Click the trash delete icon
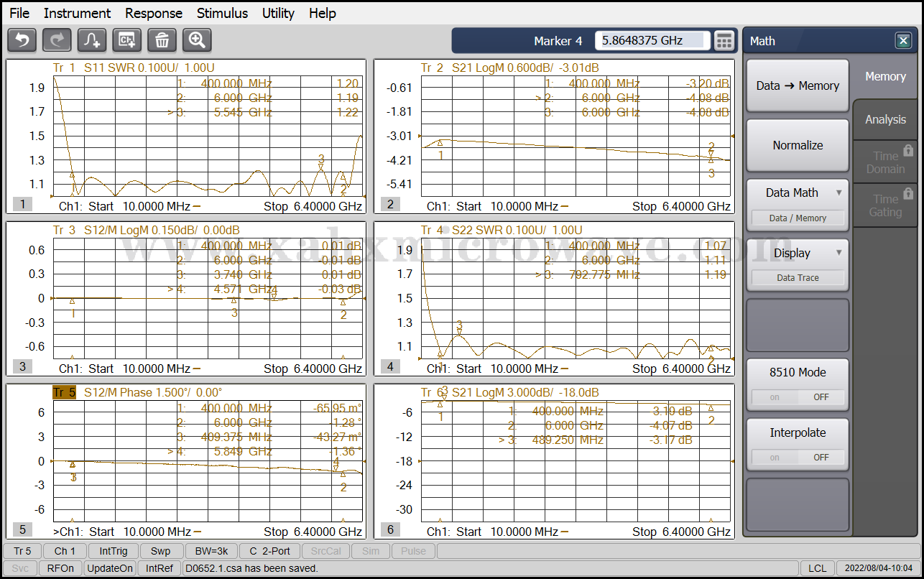The width and height of the screenshot is (924, 579). [x=162, y=40]
